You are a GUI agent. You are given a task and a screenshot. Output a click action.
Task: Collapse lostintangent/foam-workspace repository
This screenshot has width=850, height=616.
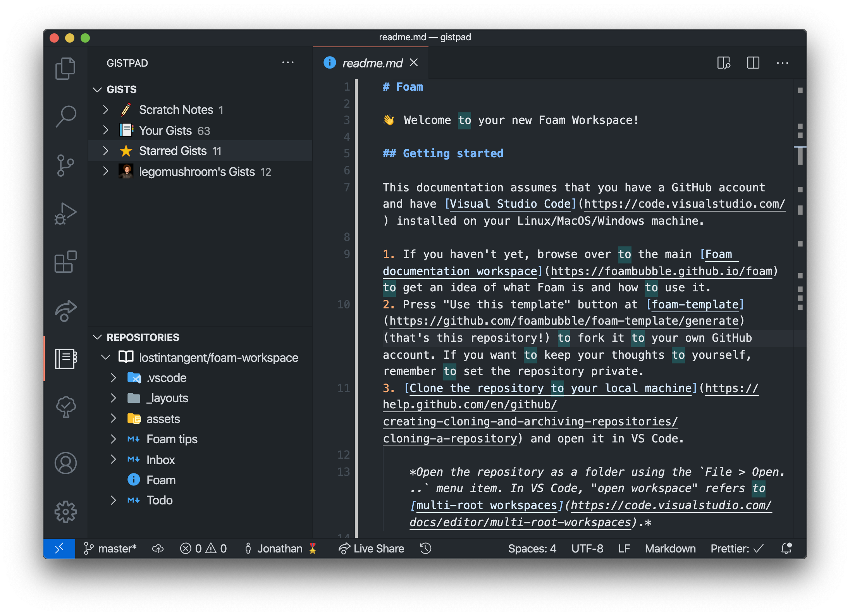pyautogui.click(x=105, y=357)
